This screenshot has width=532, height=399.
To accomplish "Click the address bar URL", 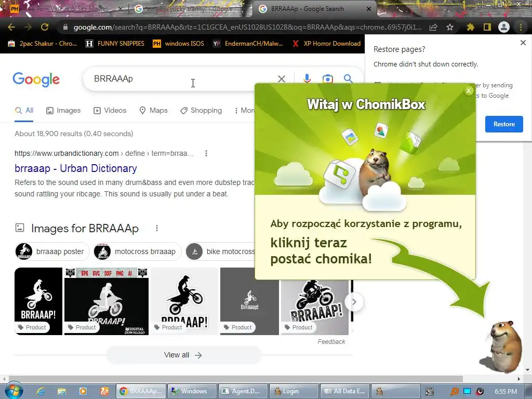I will 247,27.
